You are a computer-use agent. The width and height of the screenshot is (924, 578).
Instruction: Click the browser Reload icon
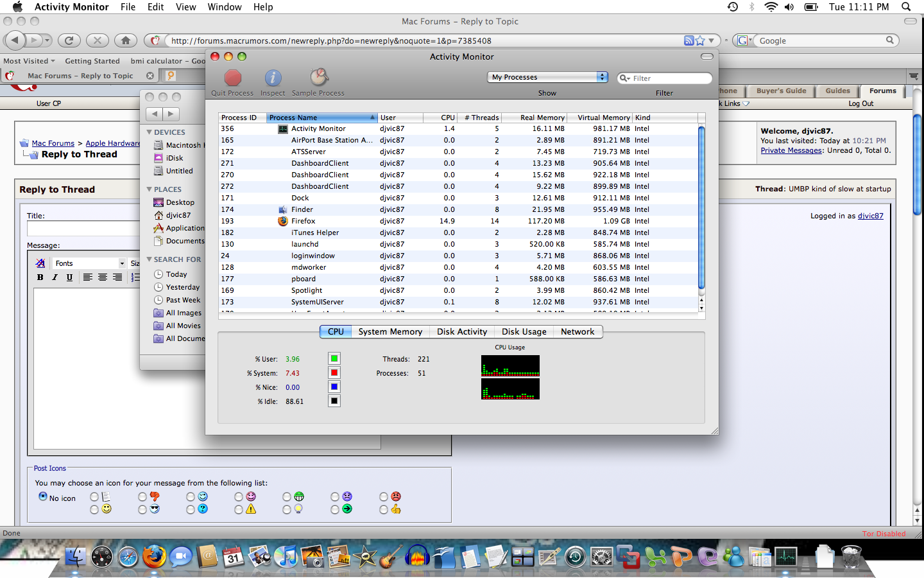click(69, 40)
